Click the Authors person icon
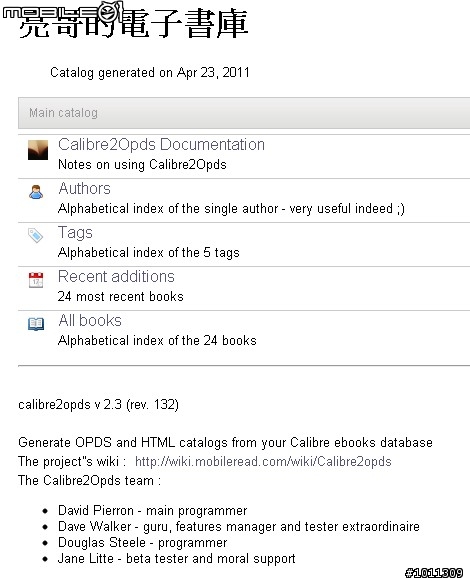The height and width of the screenshot is (581, 470). tap(36, 192)
